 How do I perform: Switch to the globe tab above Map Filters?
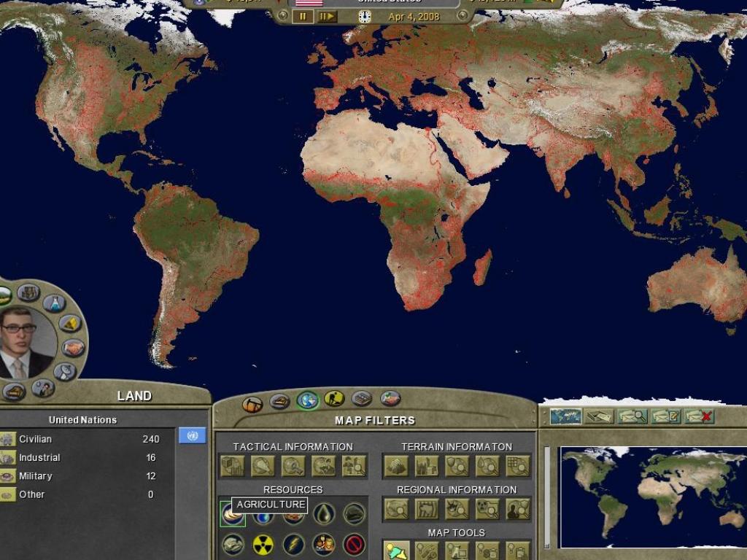coord(307,399)
